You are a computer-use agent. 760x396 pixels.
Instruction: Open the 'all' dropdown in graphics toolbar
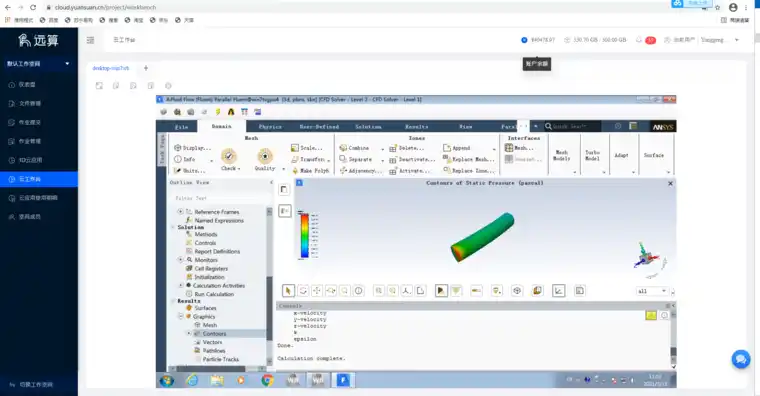(652, 291)
